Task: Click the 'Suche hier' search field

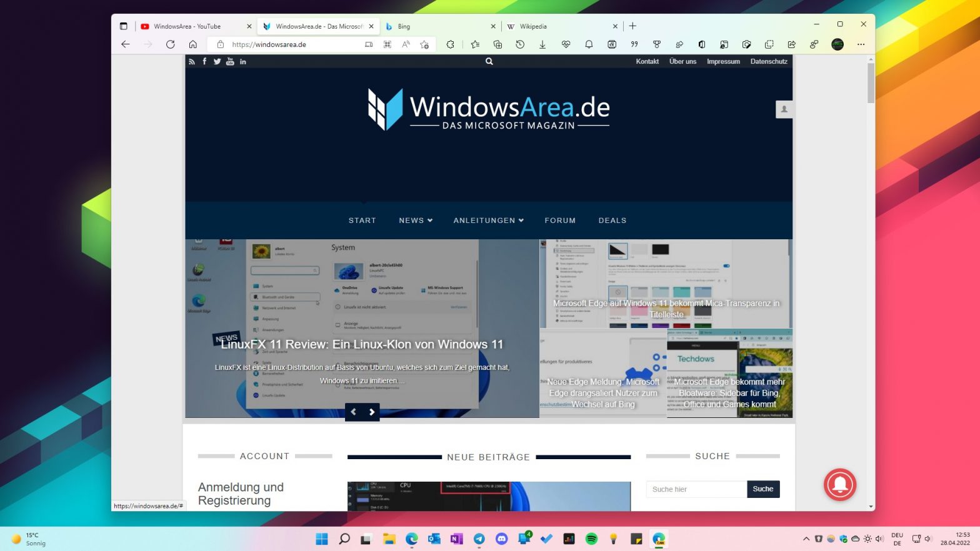Action: [x=696, y=489]
